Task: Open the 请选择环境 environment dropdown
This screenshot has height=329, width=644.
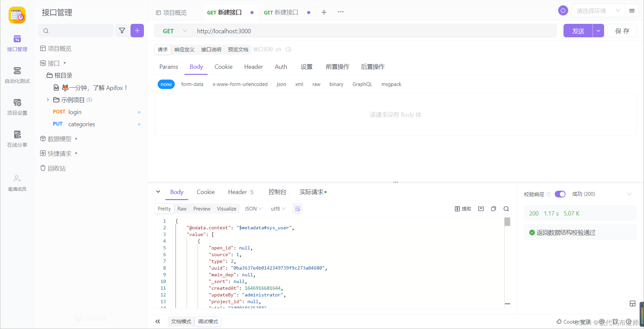Action: [x=598, y=11]
